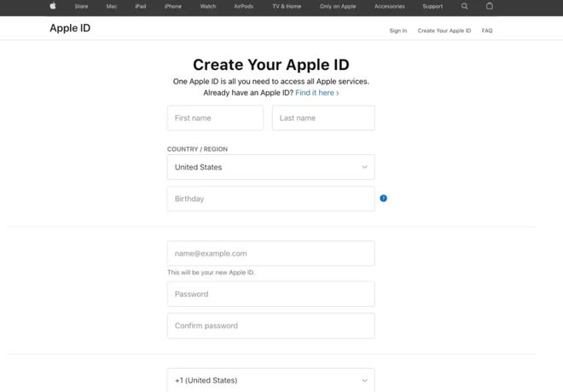Click Create Your Apple ID link
Screen dimensions: 563x392
click(444, 31)
